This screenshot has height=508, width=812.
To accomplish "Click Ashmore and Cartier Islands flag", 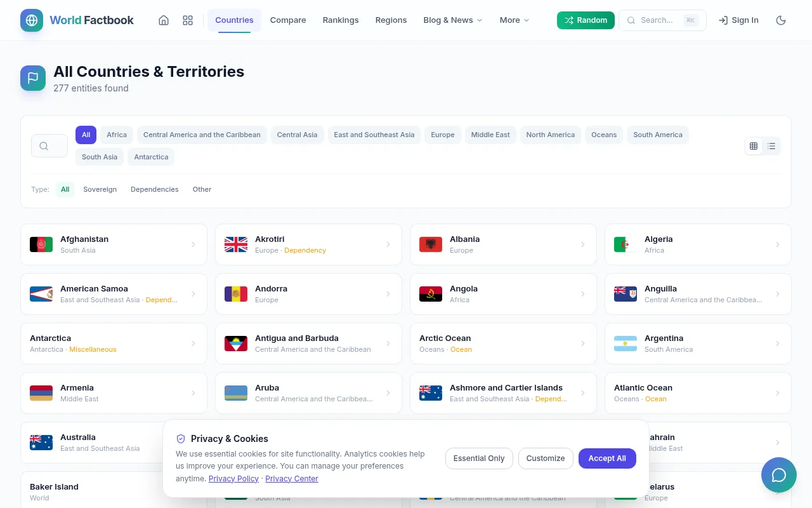I will (x=431, y=393).
